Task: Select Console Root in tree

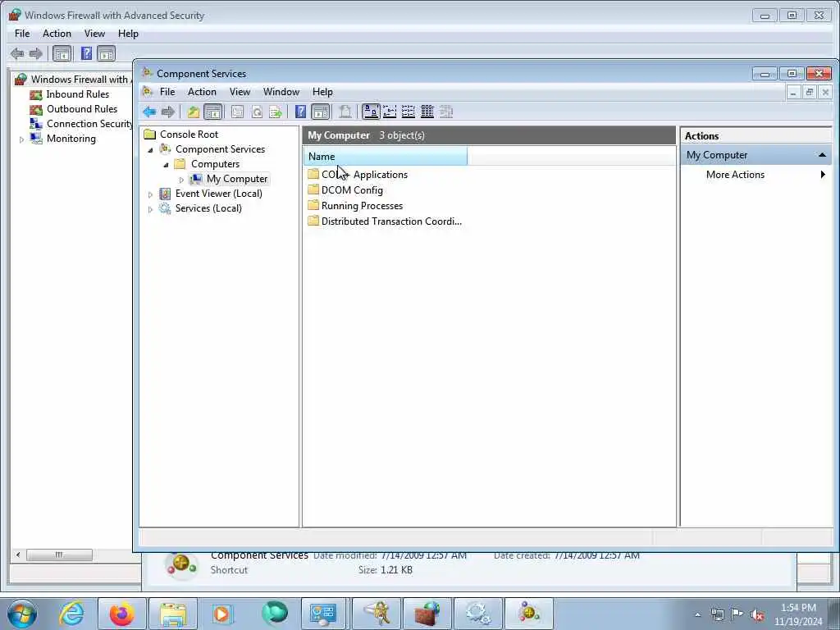Action: [189, 134]
